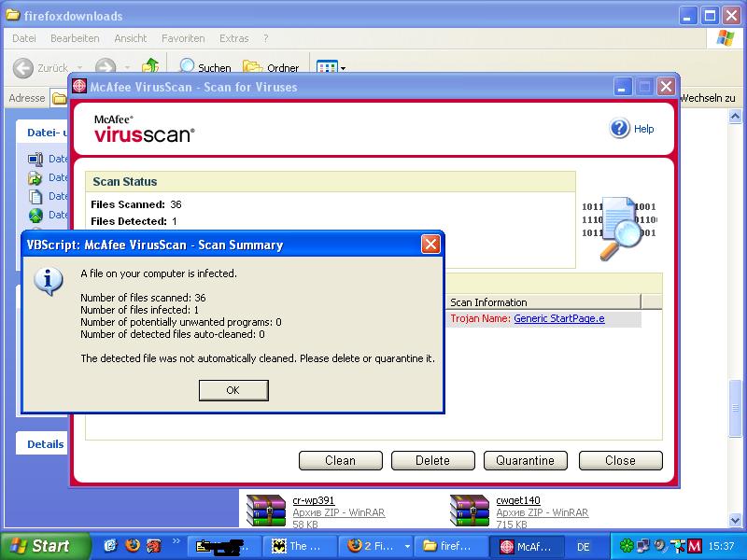The width and height of the screenshot is (747, 560).
Task: Click the McAfee icon in VirusScan title bar
Action: (x=79, y=87)
